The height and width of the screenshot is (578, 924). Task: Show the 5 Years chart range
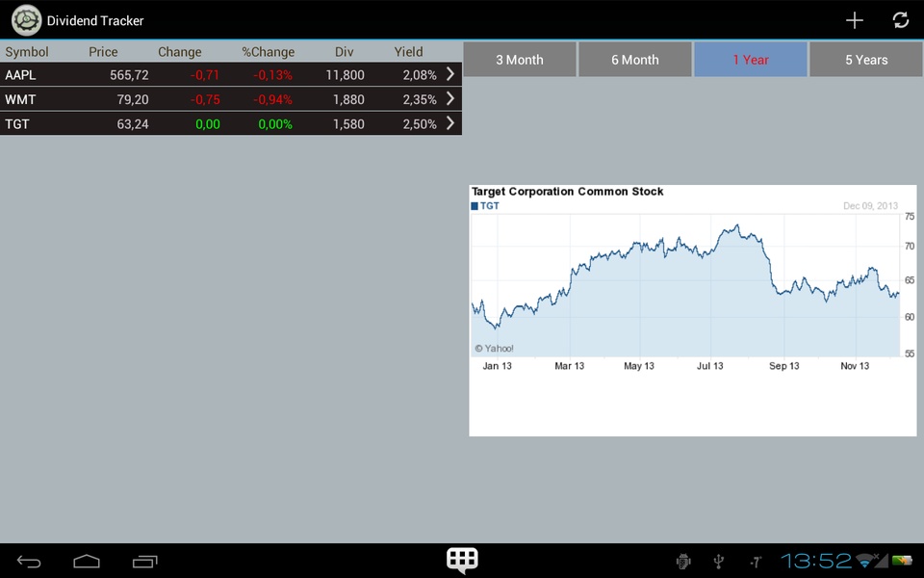pos(865,60)
